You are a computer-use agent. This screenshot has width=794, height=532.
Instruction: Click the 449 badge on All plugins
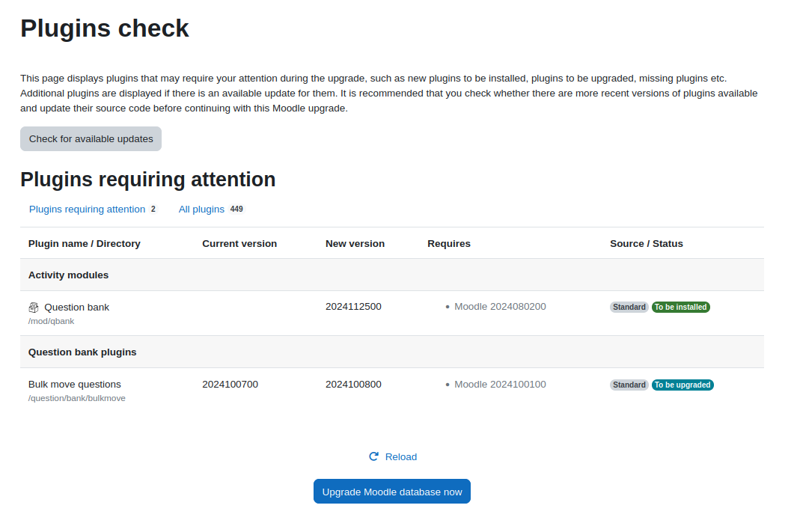(x=236, y=209)
